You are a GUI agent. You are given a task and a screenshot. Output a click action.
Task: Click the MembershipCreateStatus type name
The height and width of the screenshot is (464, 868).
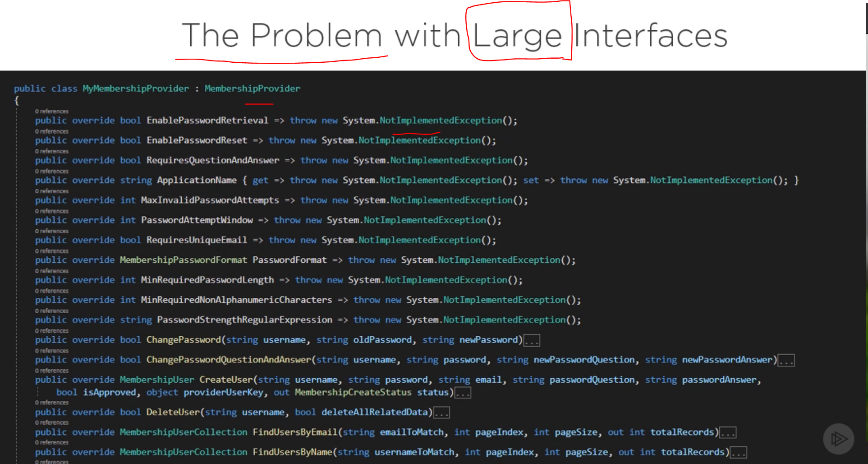(x=353, y=392)
